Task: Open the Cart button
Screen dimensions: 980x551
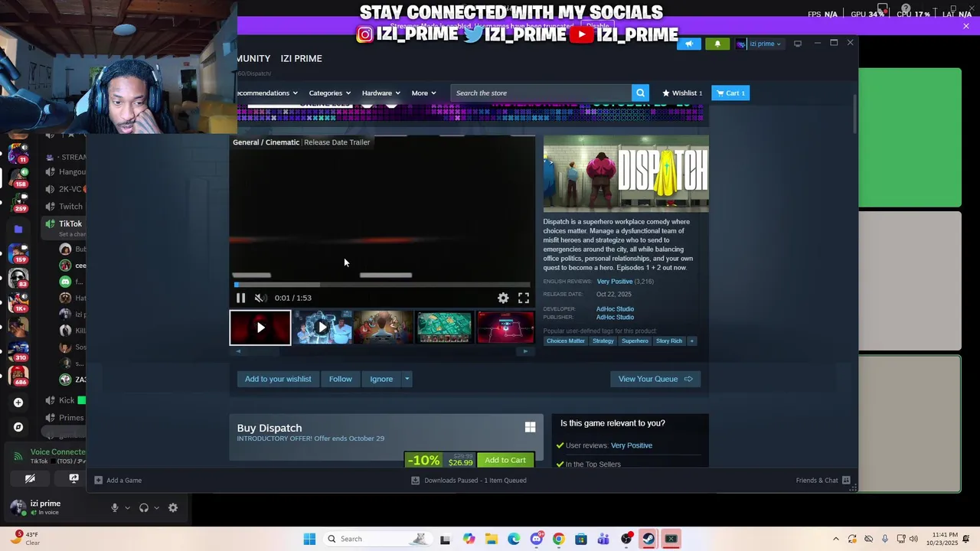Action: point(730,93)
